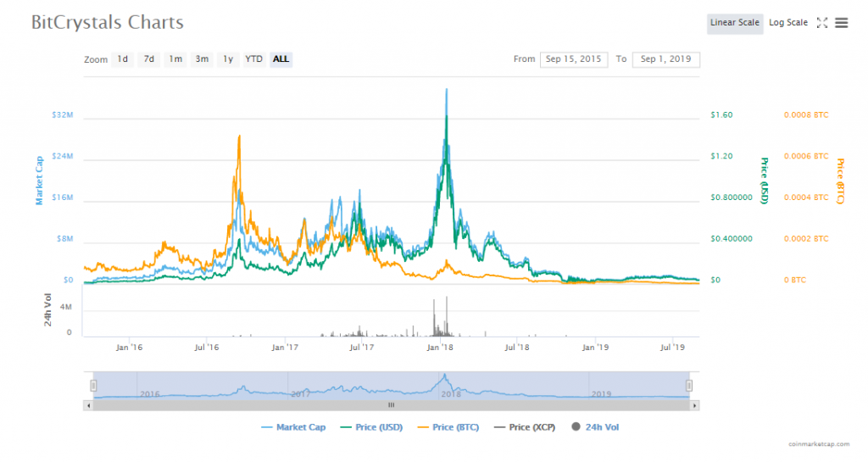The image size is (868, 462).
Task: Toggle Market Cap series in legend
Action: pyautogui.click(x=293, y=427)
